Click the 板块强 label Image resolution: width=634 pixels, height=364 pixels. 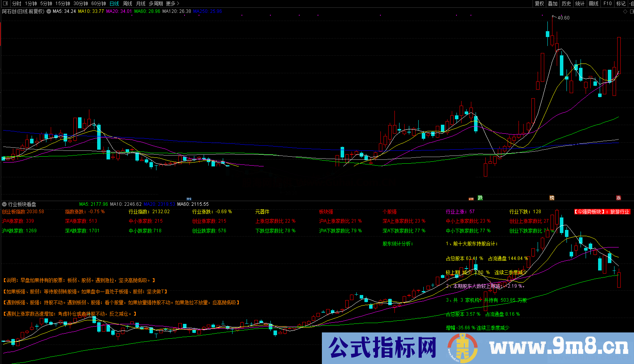pyautogui.click(x=326, y=212)
